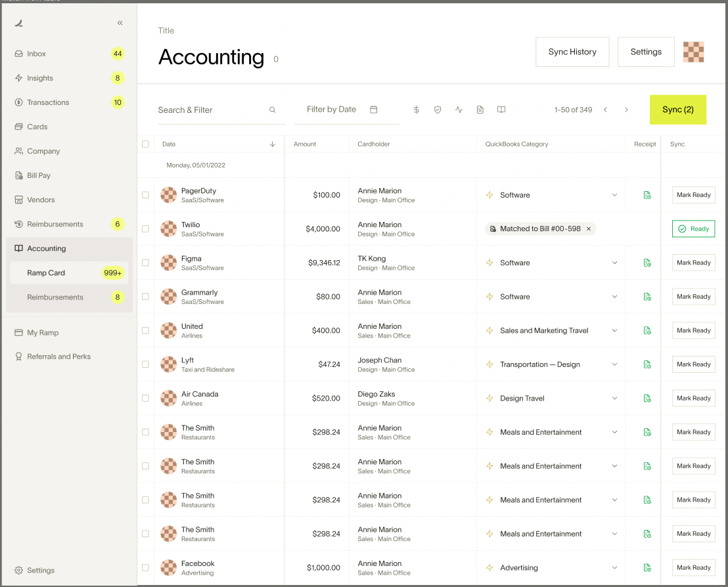Click Mark Ready for Lyft
The width and height of the screenshot is (728, 587).
pyautogui.click(x=694, y=364)
